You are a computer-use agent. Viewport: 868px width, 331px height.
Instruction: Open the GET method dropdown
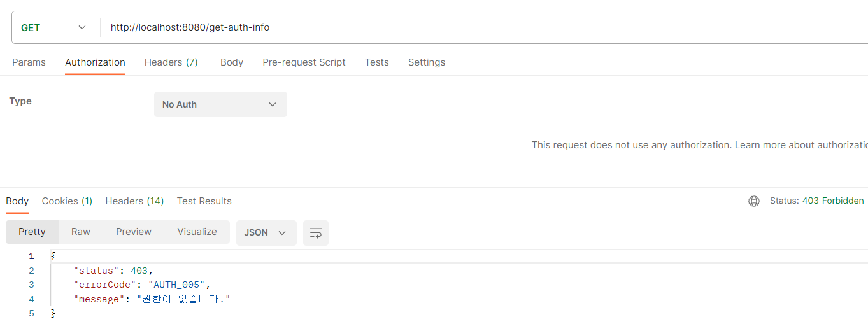coord(54,27)
